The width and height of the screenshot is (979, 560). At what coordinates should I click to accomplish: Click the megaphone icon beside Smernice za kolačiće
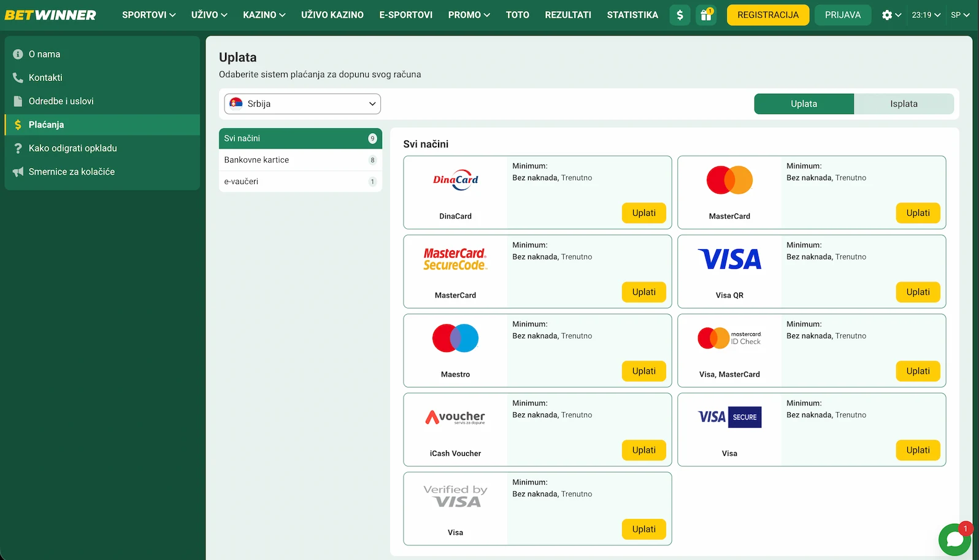(18, 172)
